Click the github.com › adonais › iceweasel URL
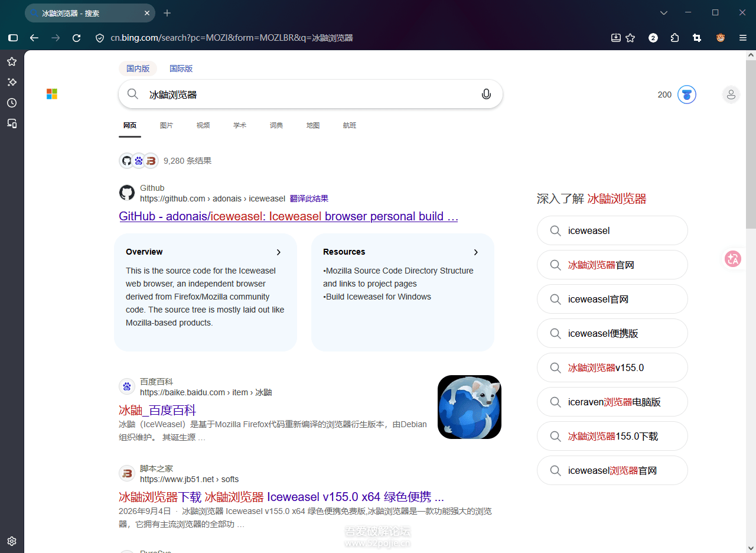This screenshot has height=553, width=756. coord(213,199)
